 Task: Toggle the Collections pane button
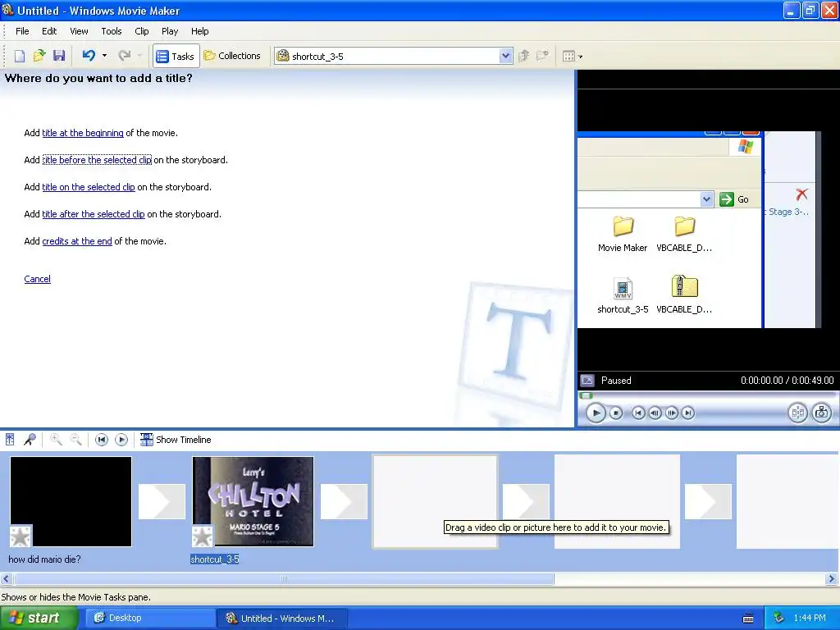(x=232, y=56)
